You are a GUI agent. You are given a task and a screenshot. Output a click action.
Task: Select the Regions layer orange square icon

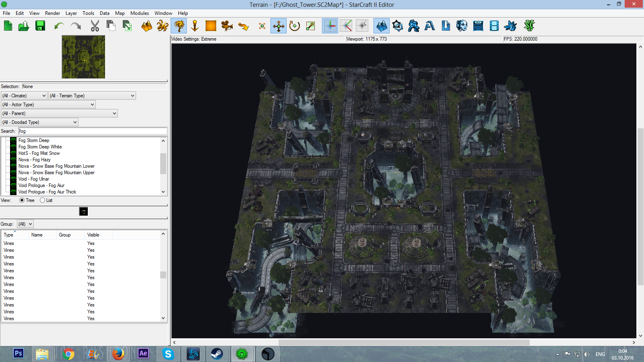click(x=211, y=26)
